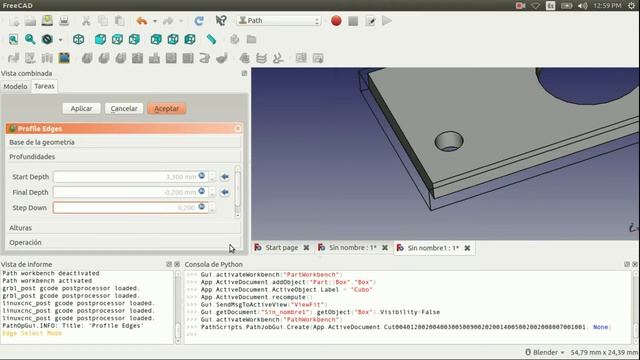The width and height of the screenshot is (640, 360).
Task: Open the Start page document tab
Action: point(282,247)
